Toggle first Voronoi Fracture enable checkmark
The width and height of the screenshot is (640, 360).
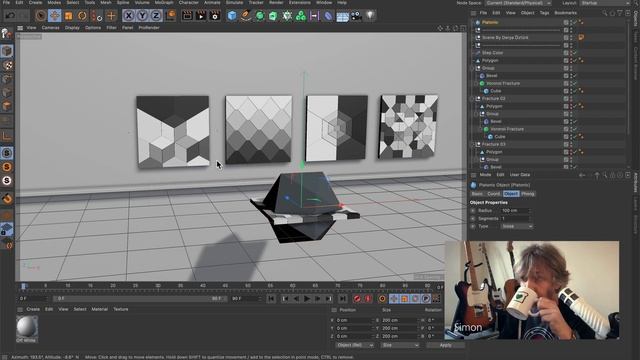pos(575,83)
